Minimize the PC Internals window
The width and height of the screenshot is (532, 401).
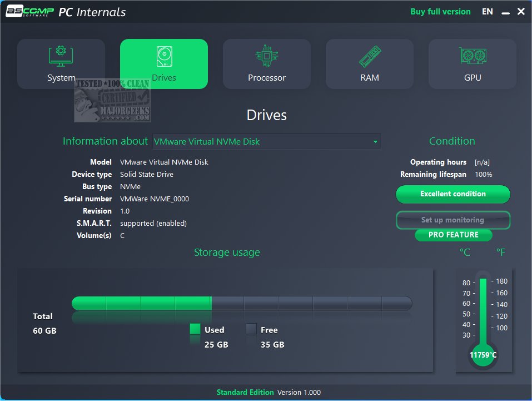tap(505, 12)
